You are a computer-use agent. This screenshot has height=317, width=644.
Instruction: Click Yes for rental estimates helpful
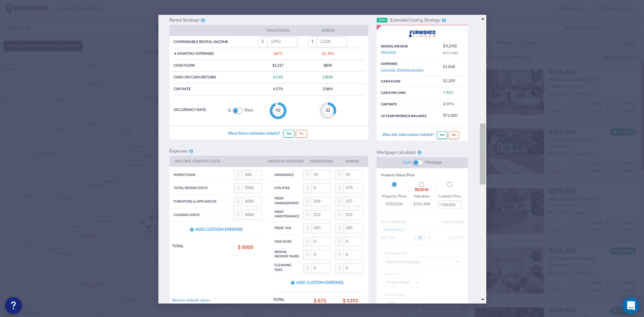[289, 134]
